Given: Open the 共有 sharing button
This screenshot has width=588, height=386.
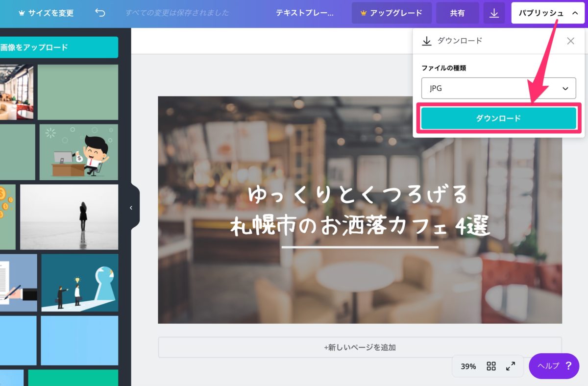Looking at the screenshot, I should pos(457,13).
